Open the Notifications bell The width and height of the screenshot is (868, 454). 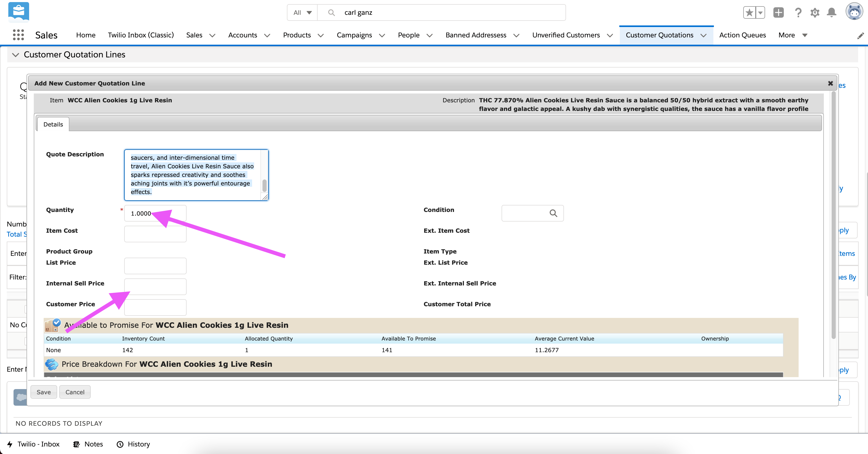pos(832,13)
